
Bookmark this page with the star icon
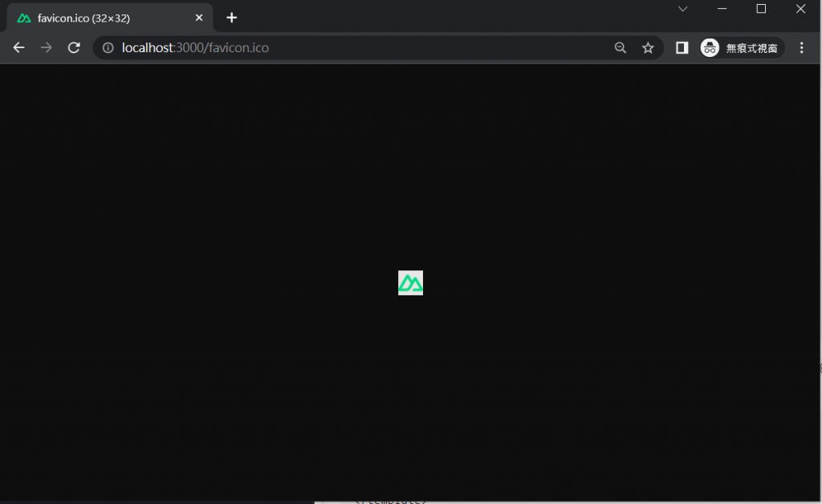coord(648,47)
